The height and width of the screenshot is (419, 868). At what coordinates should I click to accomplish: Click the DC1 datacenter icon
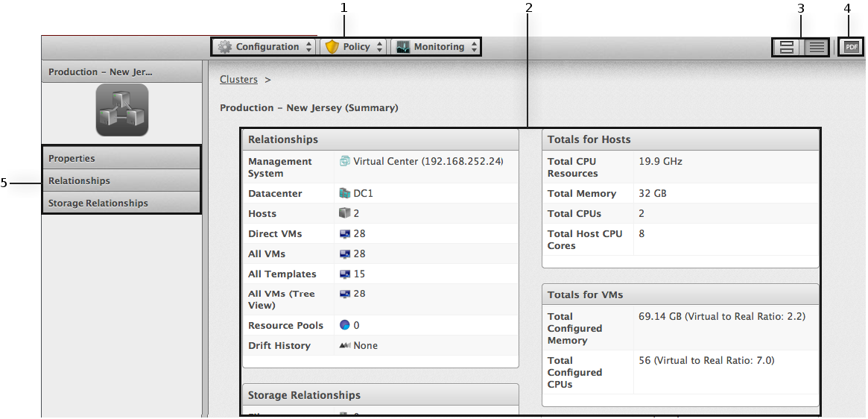coord(344,194)
